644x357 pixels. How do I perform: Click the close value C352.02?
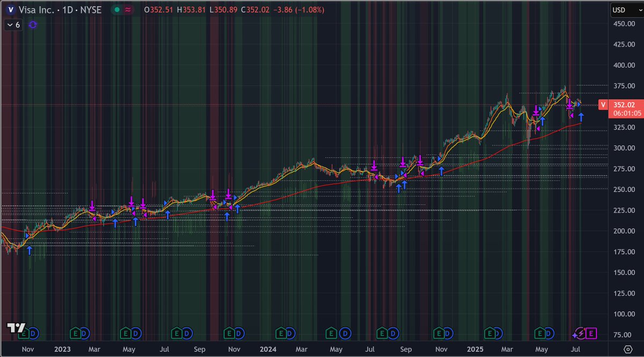tap(255, 10)
